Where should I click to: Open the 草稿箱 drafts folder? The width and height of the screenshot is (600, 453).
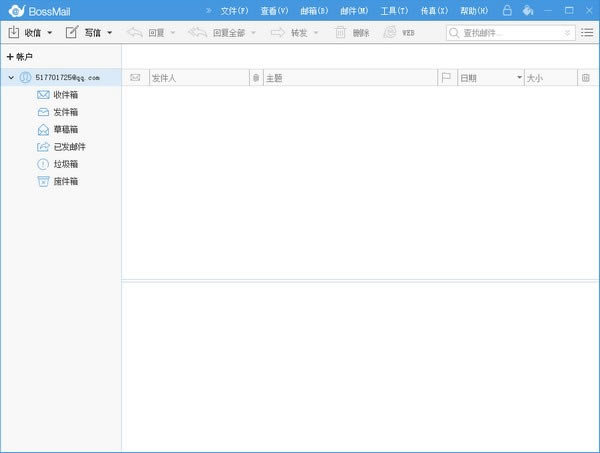click(x=65, y=129)
